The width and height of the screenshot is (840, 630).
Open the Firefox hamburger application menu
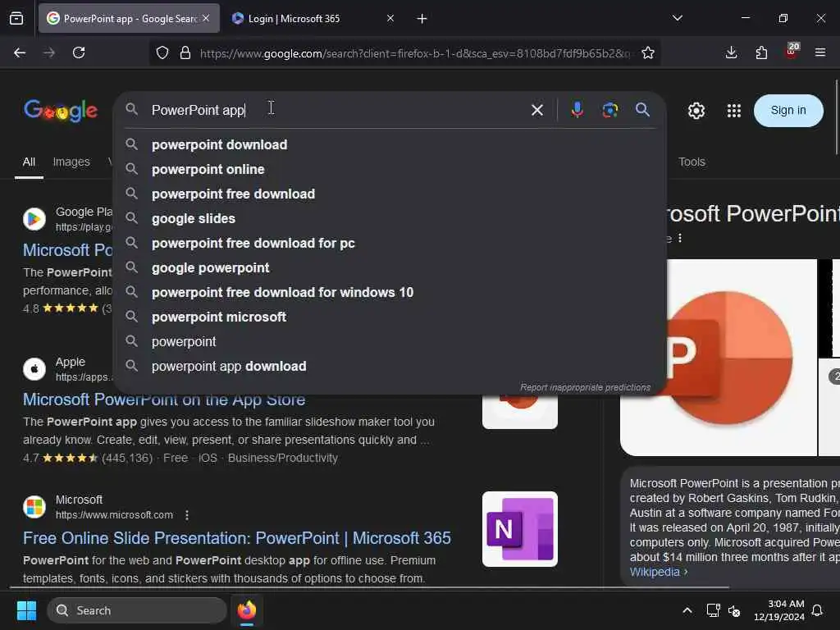coord(819,52)
